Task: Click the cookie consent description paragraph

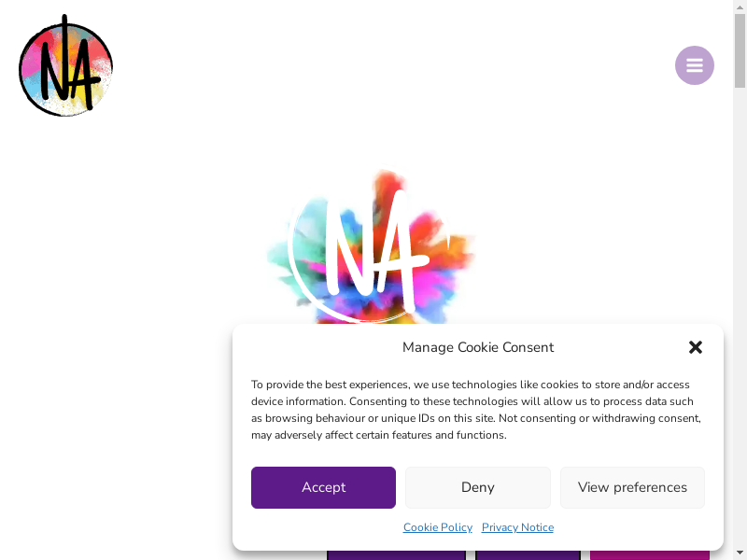Action: coord(477,410)
